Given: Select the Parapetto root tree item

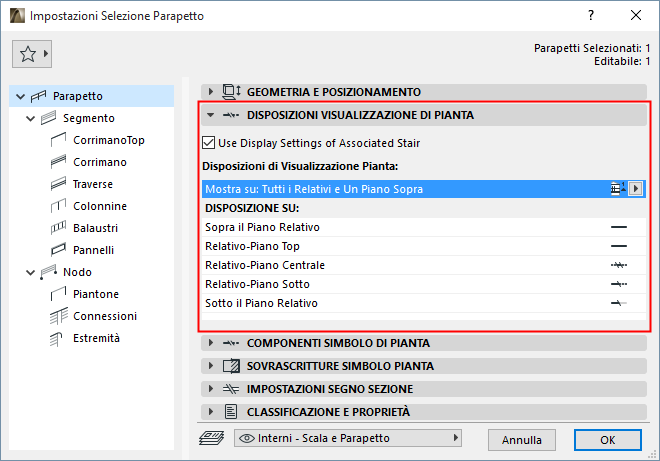Looking at the screenshot, I should tap(77, 96).
